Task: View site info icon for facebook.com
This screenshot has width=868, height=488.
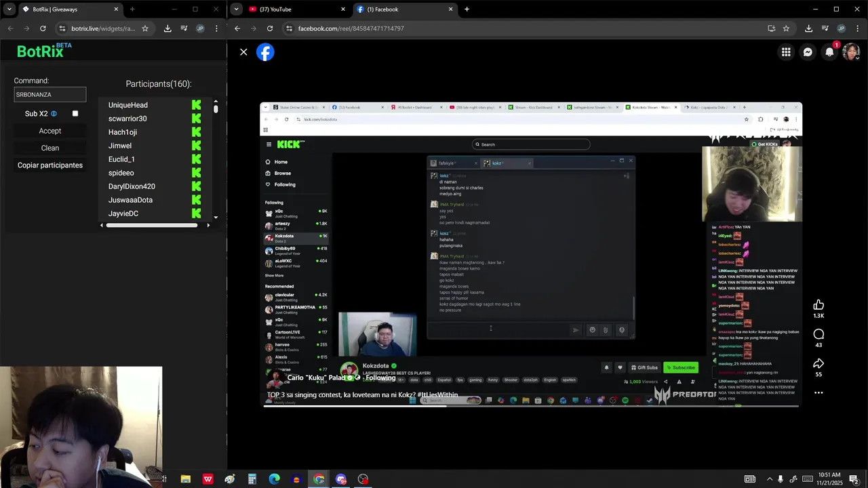Action: pos(289,28)
